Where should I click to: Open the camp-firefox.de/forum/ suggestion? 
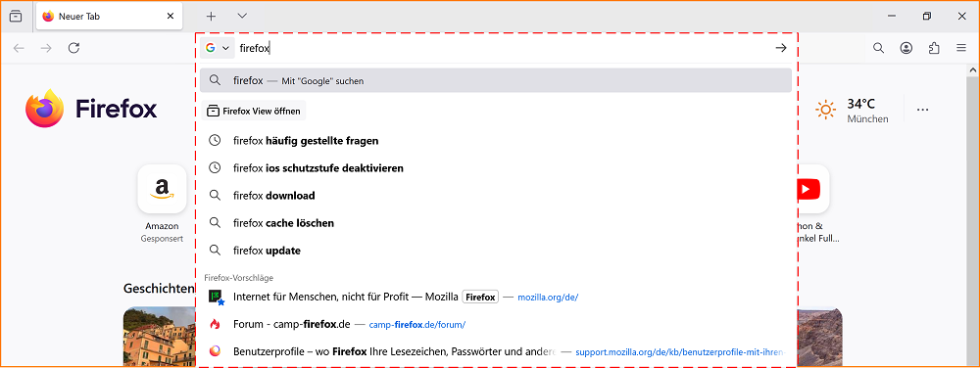pyautogui.click(x=496, y=324)
